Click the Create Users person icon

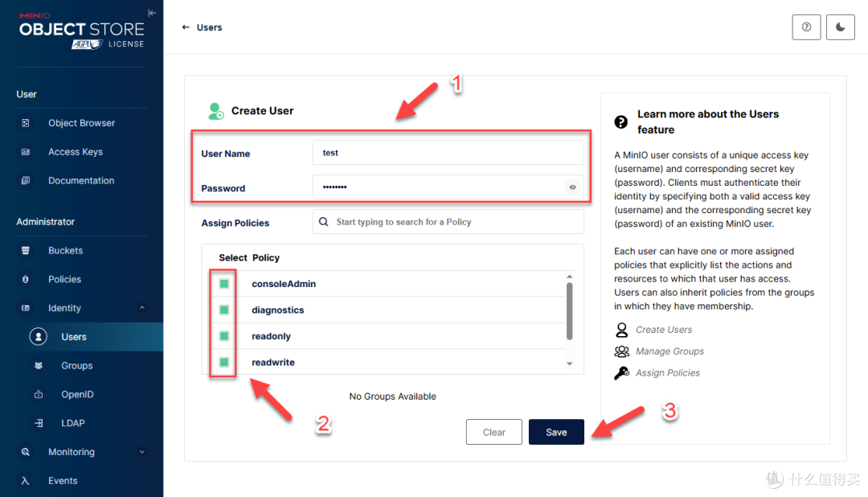(621, 330)
